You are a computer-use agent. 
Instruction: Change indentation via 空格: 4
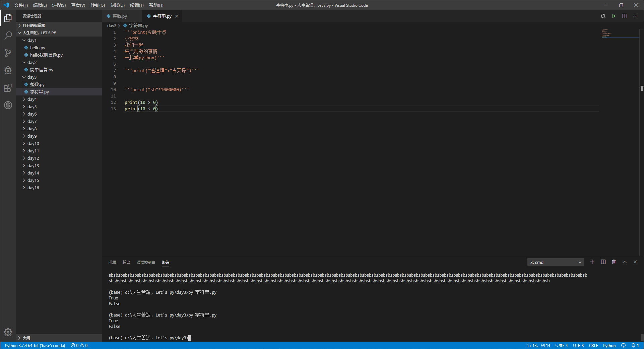(562, 345)
